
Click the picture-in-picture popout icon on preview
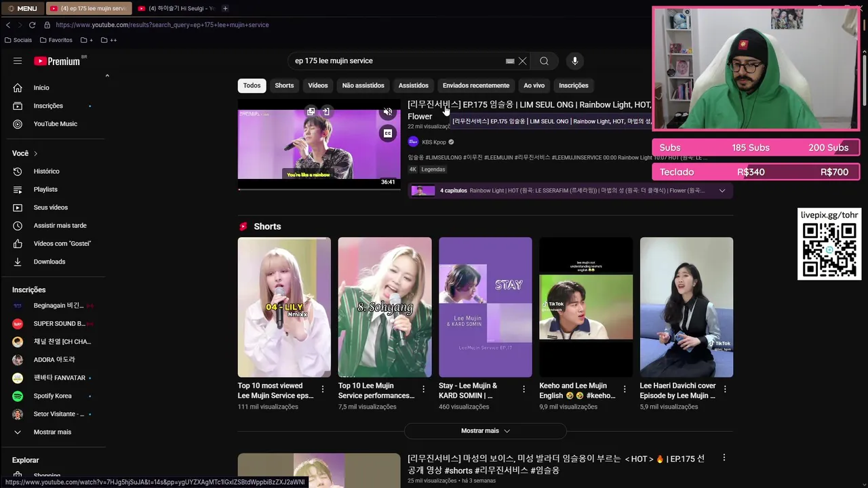pyautogui.click(x=311, y=111)
